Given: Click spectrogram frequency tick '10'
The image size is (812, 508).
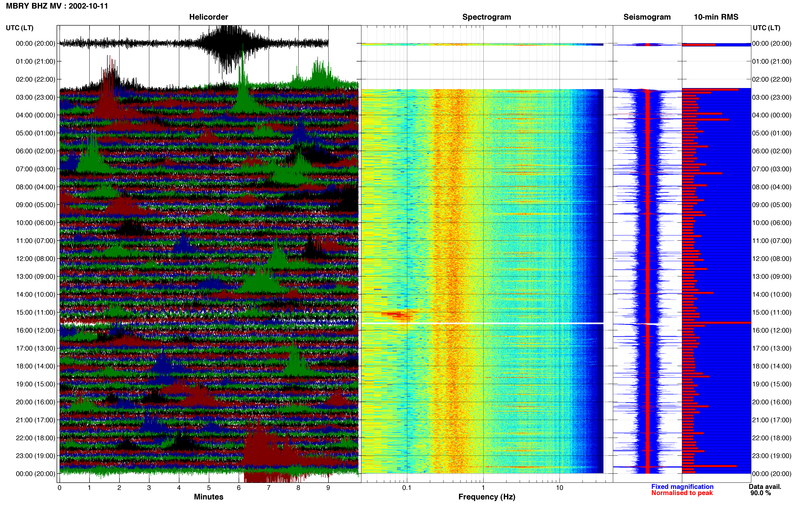Looking at the screenshot, I should click(559, 488).
